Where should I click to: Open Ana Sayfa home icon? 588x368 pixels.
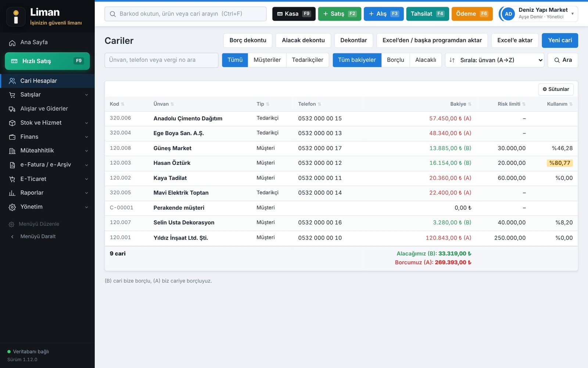point(12,43)
